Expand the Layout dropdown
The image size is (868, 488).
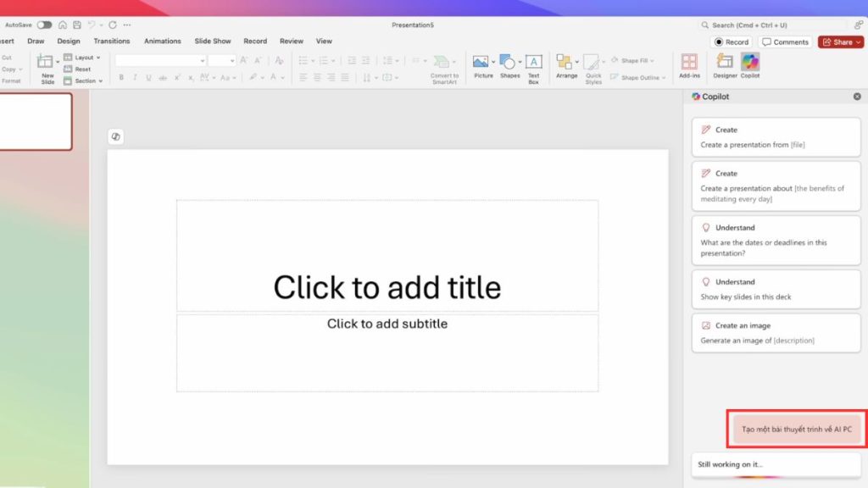click(x=83, y=58)
